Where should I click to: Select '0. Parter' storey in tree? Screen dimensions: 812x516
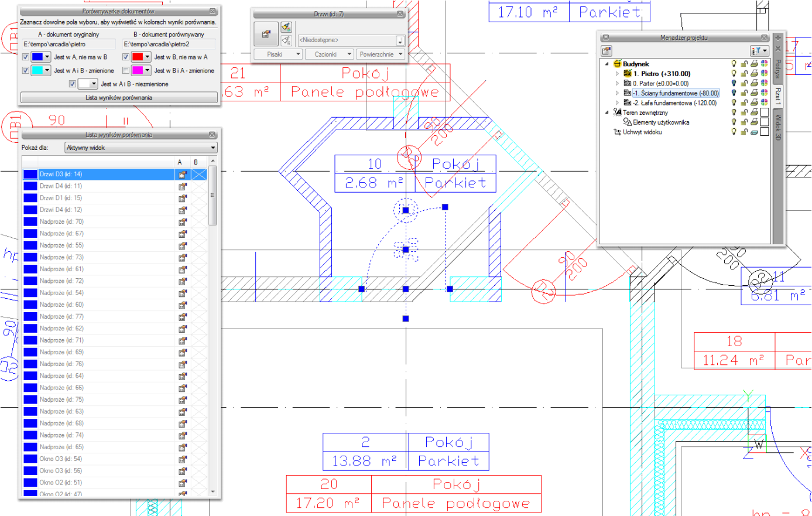660,84
